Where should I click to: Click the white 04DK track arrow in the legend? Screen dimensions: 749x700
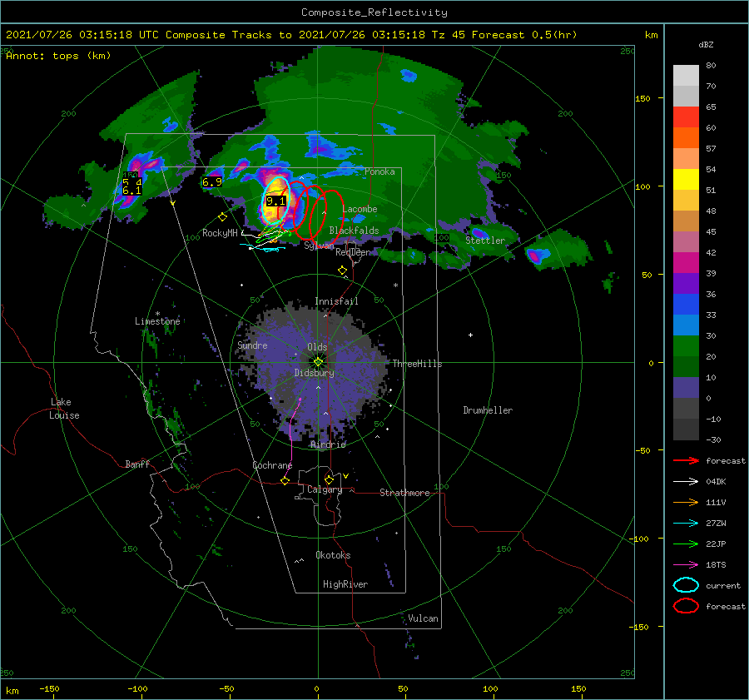[686, 481]
